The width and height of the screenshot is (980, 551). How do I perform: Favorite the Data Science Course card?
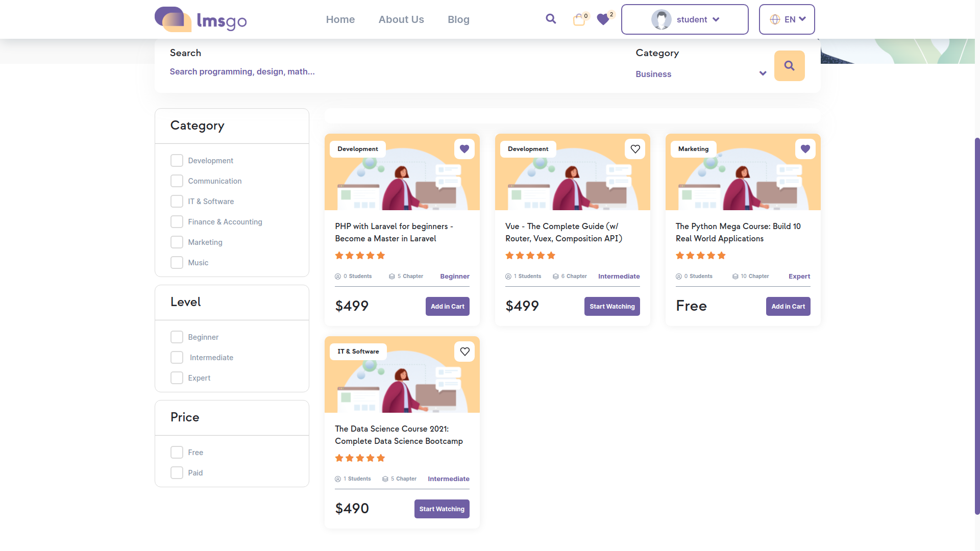(464, 352)
